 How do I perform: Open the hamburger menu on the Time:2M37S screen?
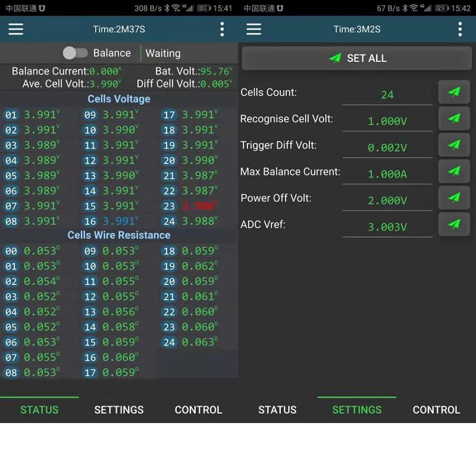pyautogui.click(x=16, y=29)
